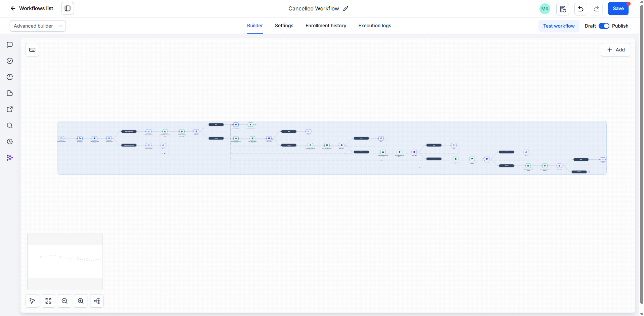Open pie chart stats icon in sidebar
Image resolution: width=644 pixels, height=316 pixels.
click(10, 77)
